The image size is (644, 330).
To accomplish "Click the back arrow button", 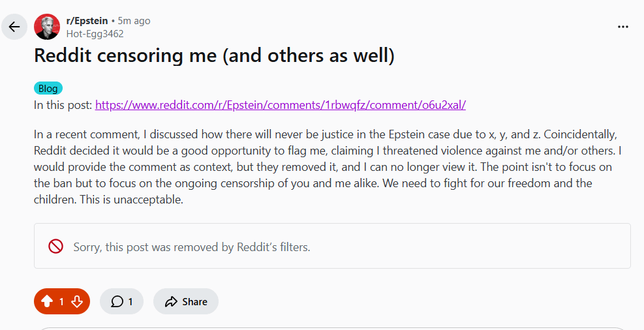I will tap(14, 27).
